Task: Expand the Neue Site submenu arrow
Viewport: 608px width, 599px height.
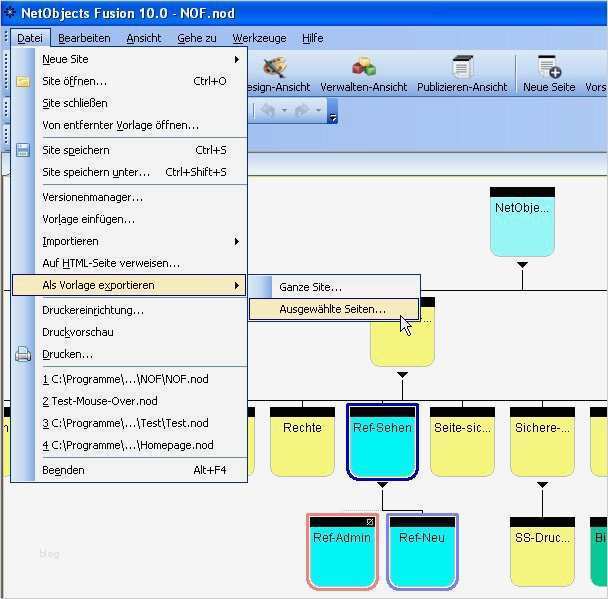Action: point(237,59)
